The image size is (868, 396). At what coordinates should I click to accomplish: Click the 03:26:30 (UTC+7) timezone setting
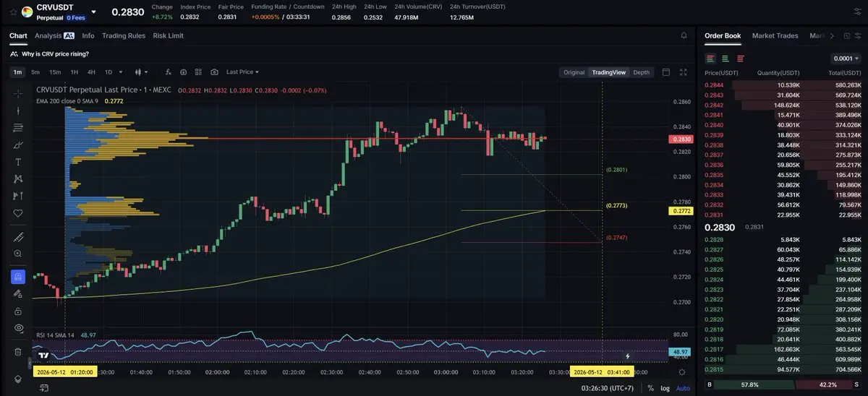608,388
